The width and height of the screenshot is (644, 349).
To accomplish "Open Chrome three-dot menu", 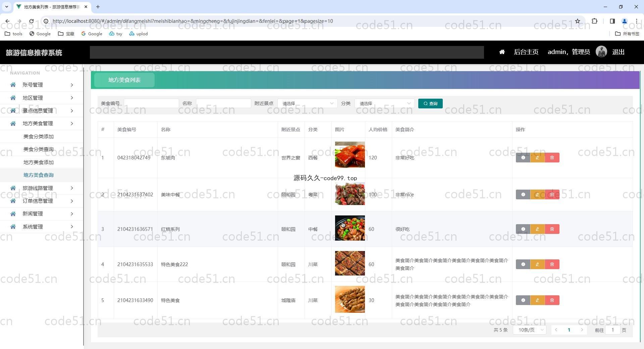I will click(x=637, y=21).
